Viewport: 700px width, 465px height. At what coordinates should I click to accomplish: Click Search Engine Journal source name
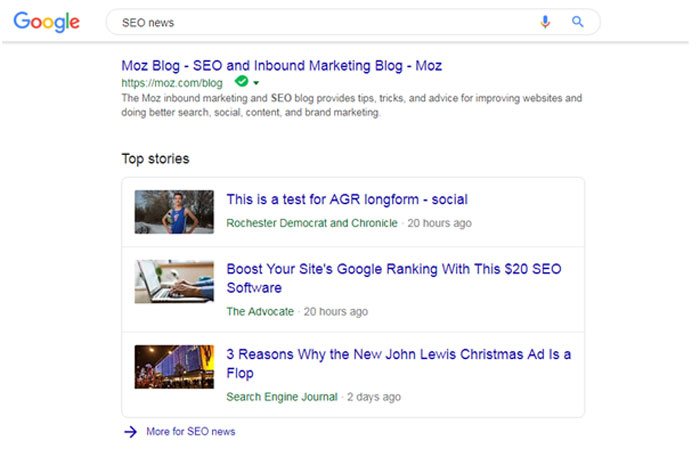click(282, 397)
